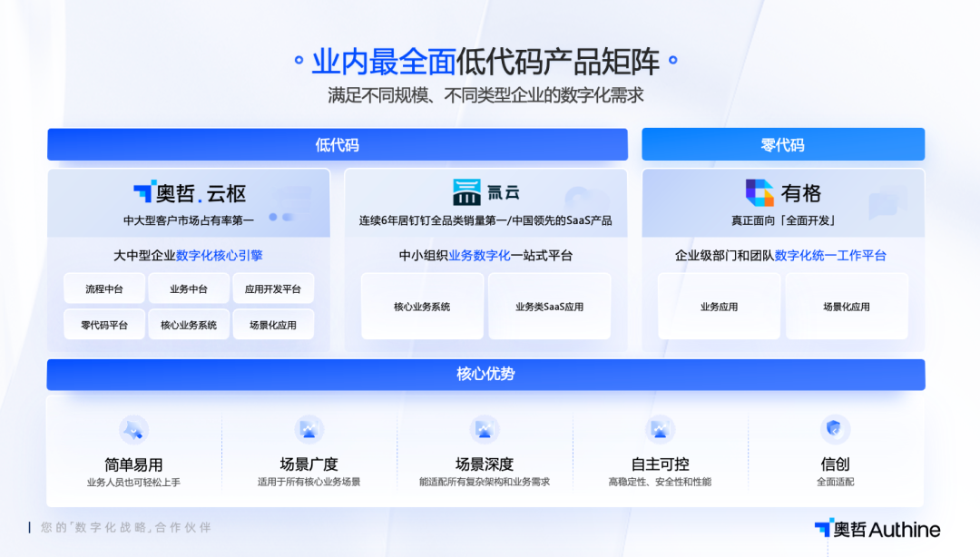Click the text 适用于所有核心业务场景
The image size is (980, 557).
[x=309, y=482]
